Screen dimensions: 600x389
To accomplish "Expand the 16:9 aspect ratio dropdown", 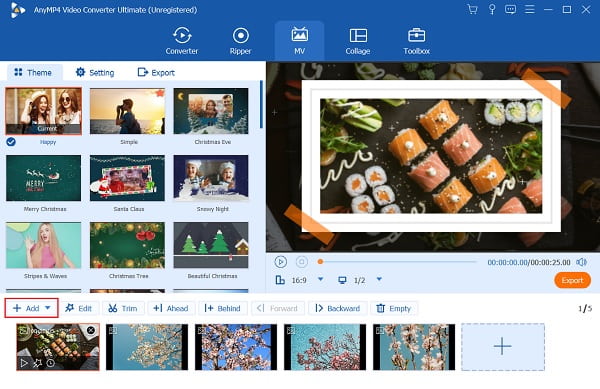I will coord(321,279).
